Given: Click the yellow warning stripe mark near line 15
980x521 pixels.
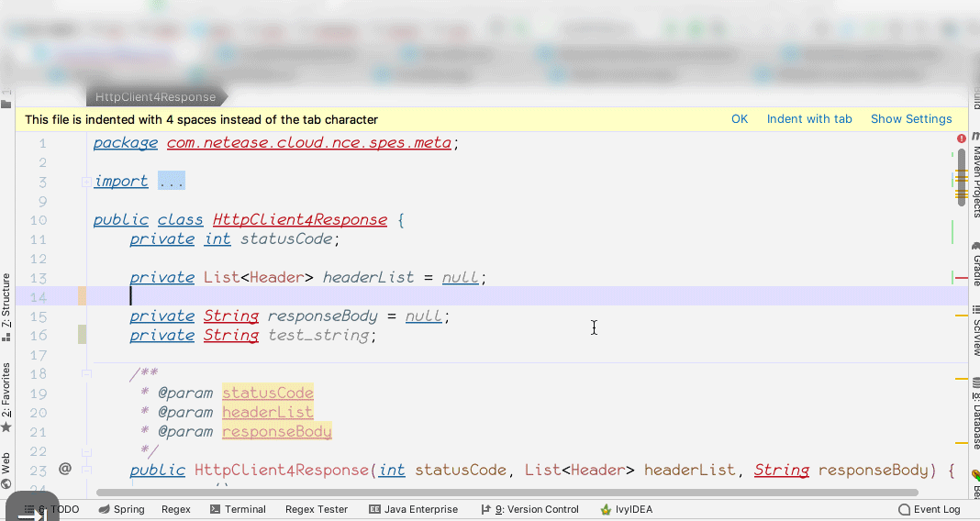Looking at the screenshot, I should 962,316.
